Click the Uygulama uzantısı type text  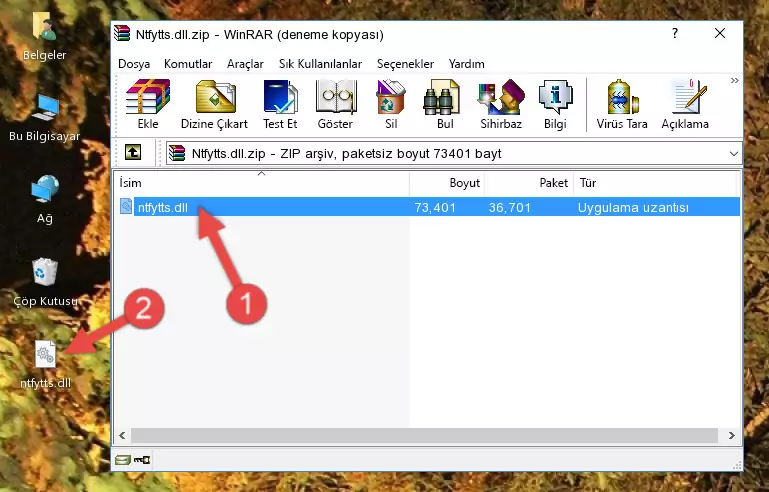(x=633, y=207)
